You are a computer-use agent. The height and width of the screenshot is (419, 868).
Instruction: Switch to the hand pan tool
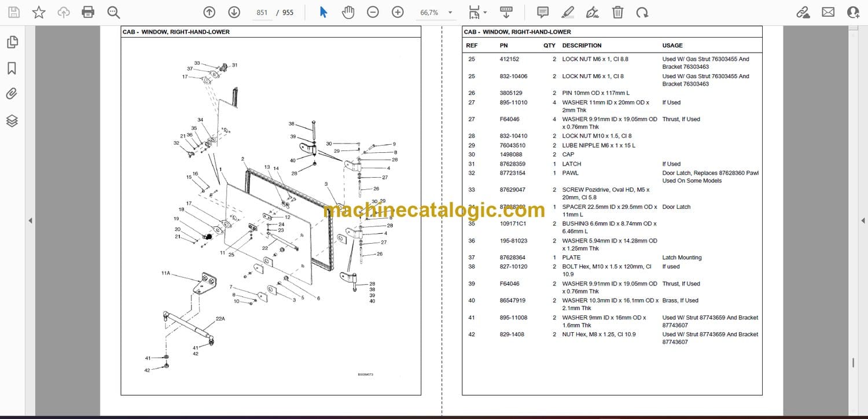[x=348, y=12]
